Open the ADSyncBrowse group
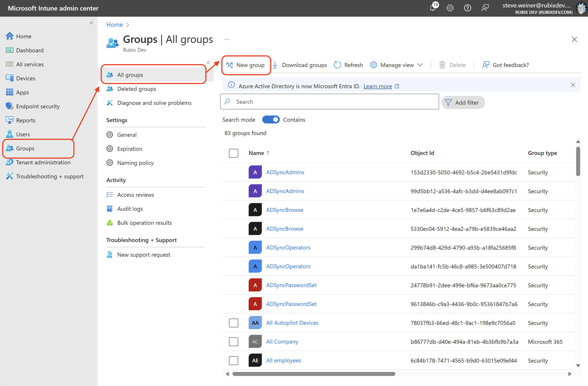The image size is (588, 386). (x=285, y=210)
